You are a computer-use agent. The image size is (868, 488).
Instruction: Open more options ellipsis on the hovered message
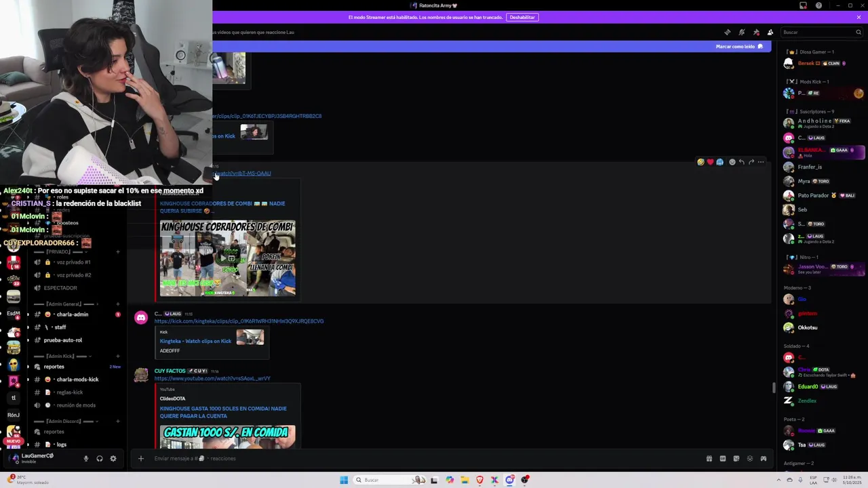tap(761, 162)
